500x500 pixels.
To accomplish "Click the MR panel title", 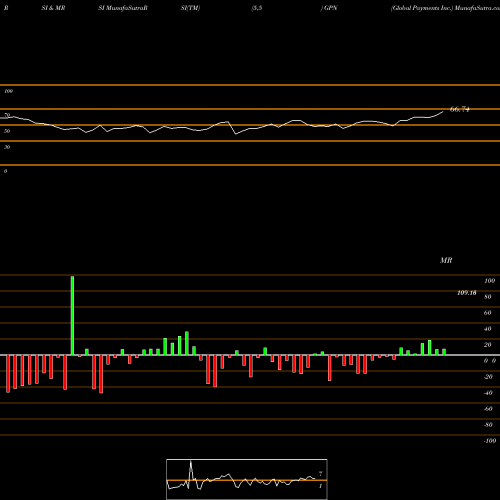I will (446, 260).
